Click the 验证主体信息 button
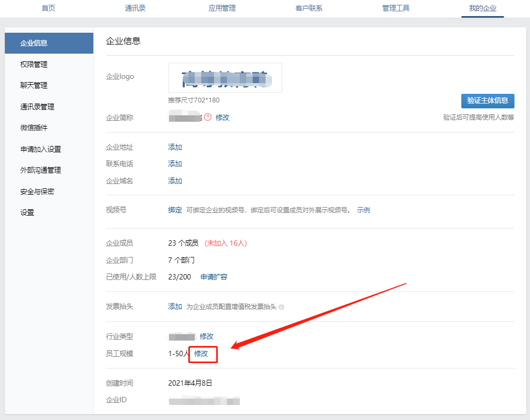This screenshot has width=530, height=420. [x=487, y=101]
